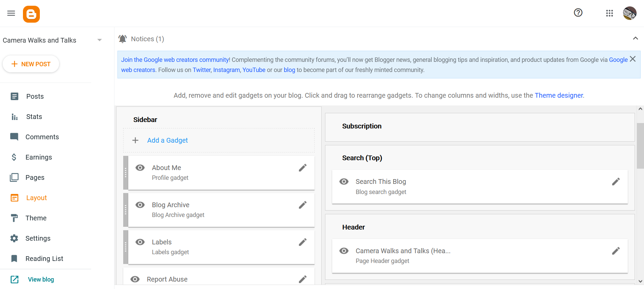Click the layout vertical scrollbar thumb
The image size is (644, 289).
tap(640, 145)
